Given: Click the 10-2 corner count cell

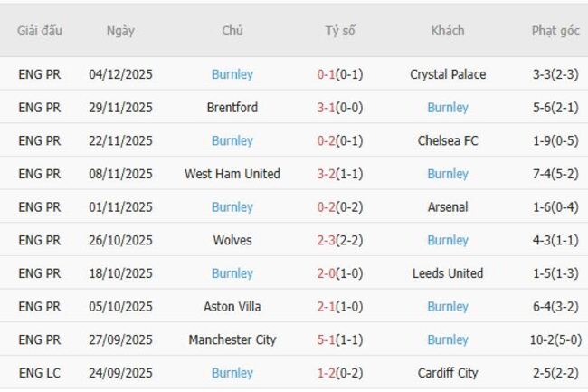Looking at the screenshot, I should (555, 339).
